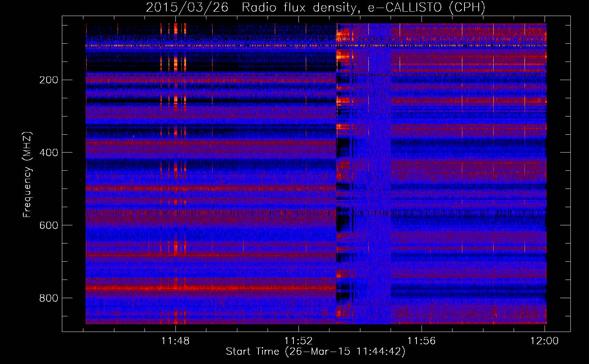This screenshot has height=364, width=589.
Task: Click the 400 frequency tick label
Action: coord(49,153)
